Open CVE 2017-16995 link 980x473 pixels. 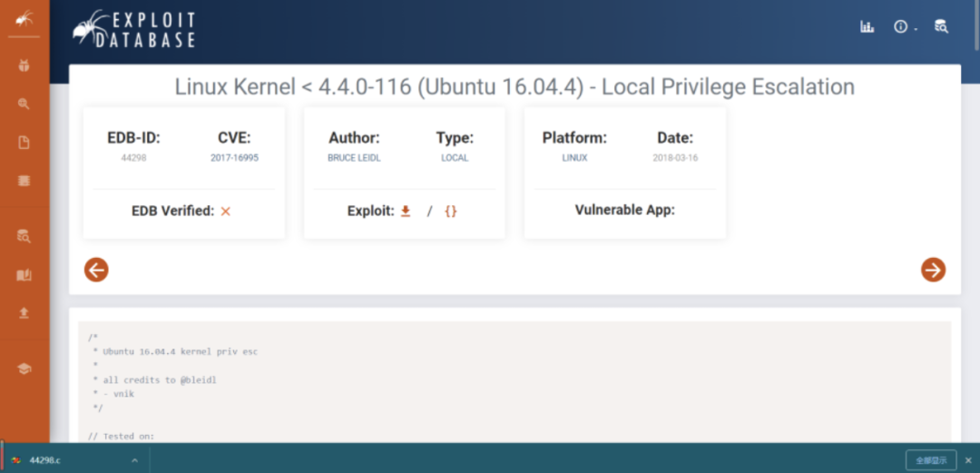pyautogui.click(x=234, y=158)
